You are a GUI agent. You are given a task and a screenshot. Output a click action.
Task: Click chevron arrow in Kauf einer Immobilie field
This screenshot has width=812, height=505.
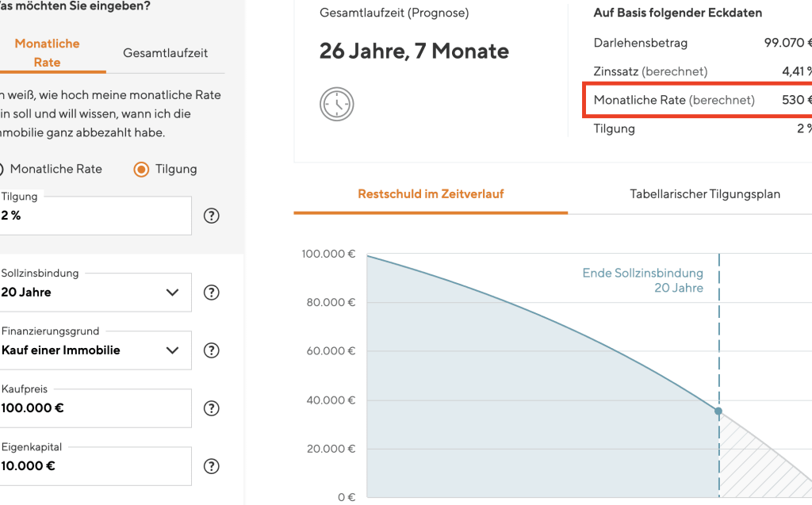pyautogui.click(x=172, y=350)
